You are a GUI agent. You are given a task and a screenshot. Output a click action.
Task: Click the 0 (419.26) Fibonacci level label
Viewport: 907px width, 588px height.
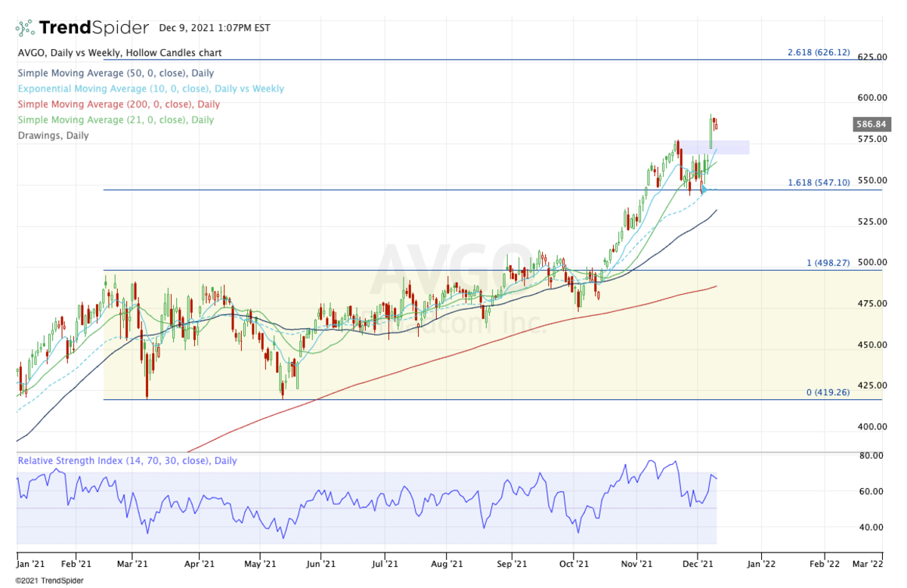(828, 393)
